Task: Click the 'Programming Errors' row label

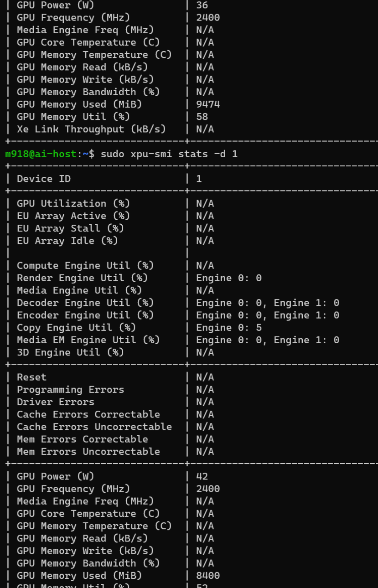Action: point(70,390)
